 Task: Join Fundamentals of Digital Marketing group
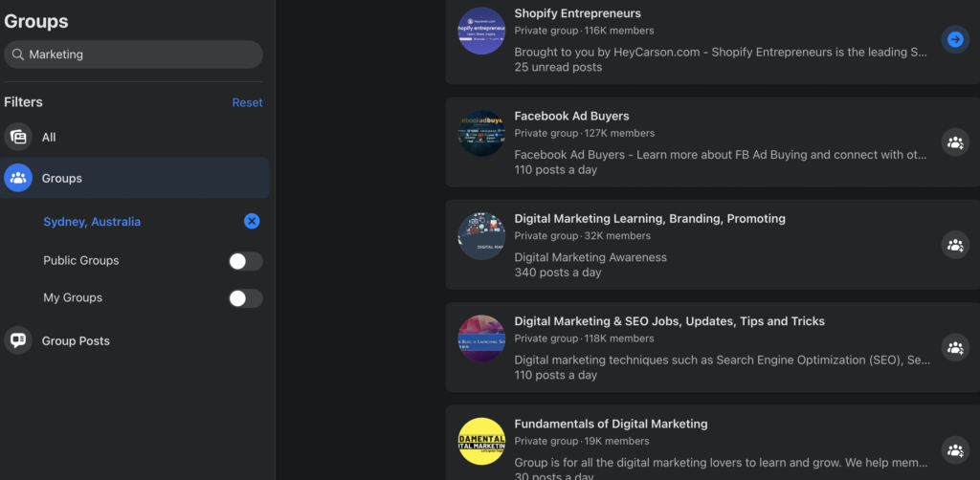955,450
